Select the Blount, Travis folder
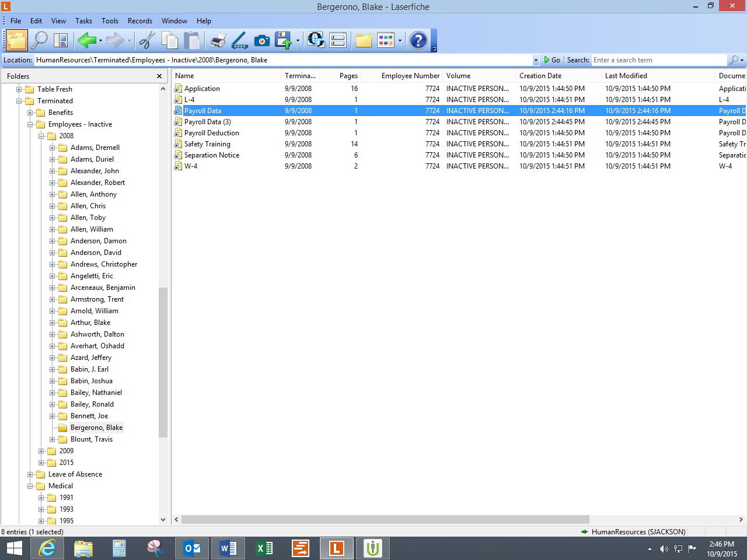 pos(92,439)
